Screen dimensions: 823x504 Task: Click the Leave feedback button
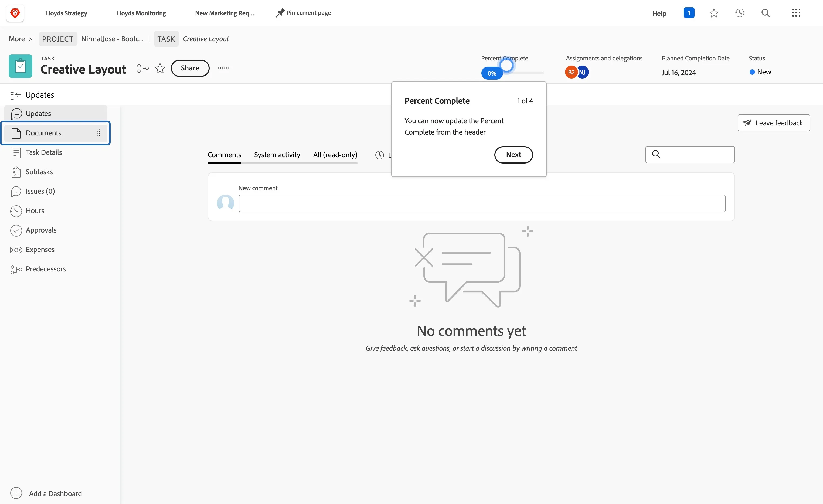[773, 123]
